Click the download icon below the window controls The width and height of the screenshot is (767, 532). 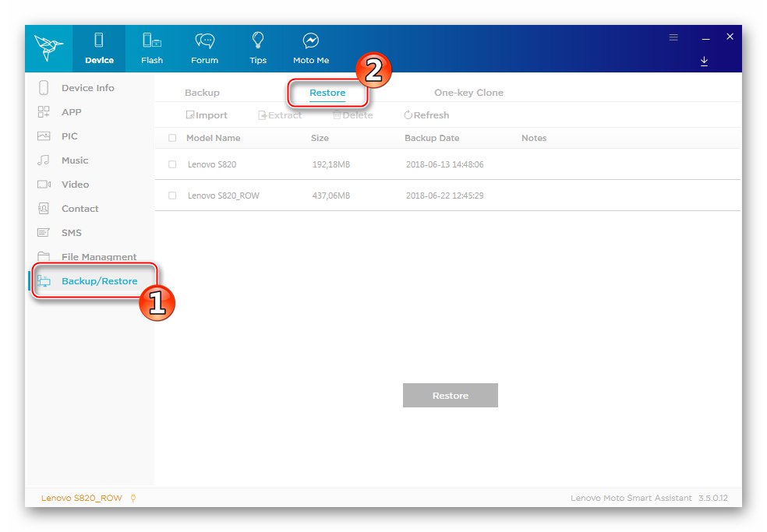pos(704,61)
